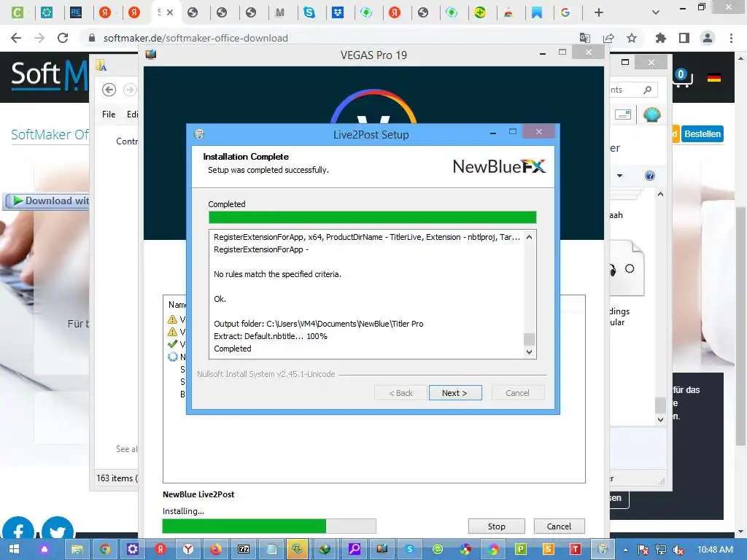This screenshot has height=560, width=747.
Task: Click the shopping cart icon on the SoftMaker site
Action: (x=682, y=77)
